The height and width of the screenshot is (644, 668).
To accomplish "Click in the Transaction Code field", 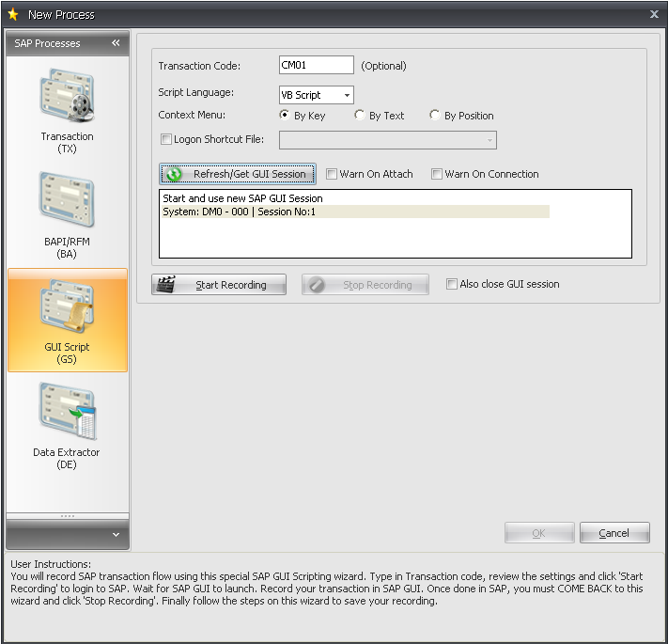I will click(316, 66).
